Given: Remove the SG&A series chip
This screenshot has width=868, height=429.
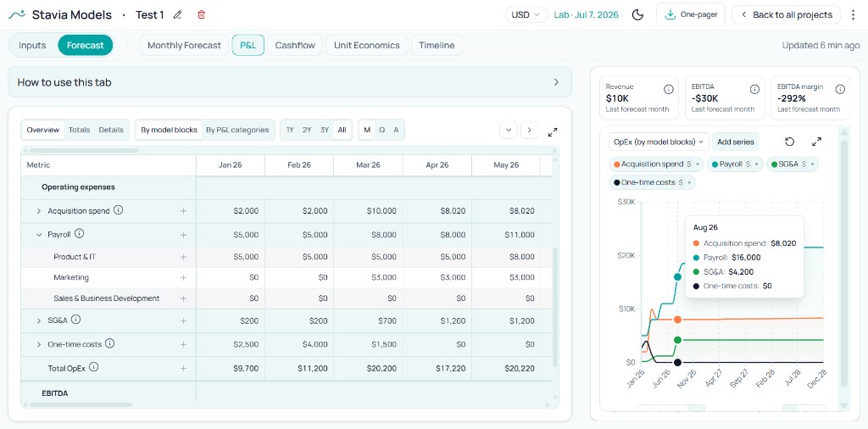Looking at the screenshot, I should [815, 164].
